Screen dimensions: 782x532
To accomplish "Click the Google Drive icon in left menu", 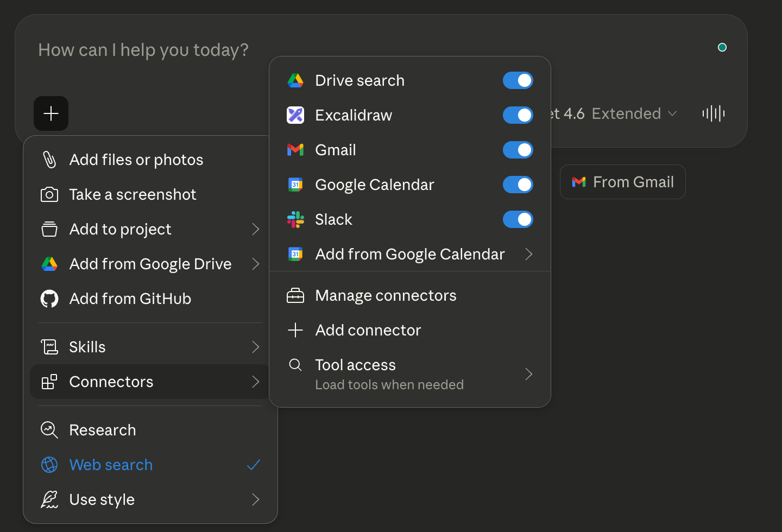I will click(x=49, y=264).
